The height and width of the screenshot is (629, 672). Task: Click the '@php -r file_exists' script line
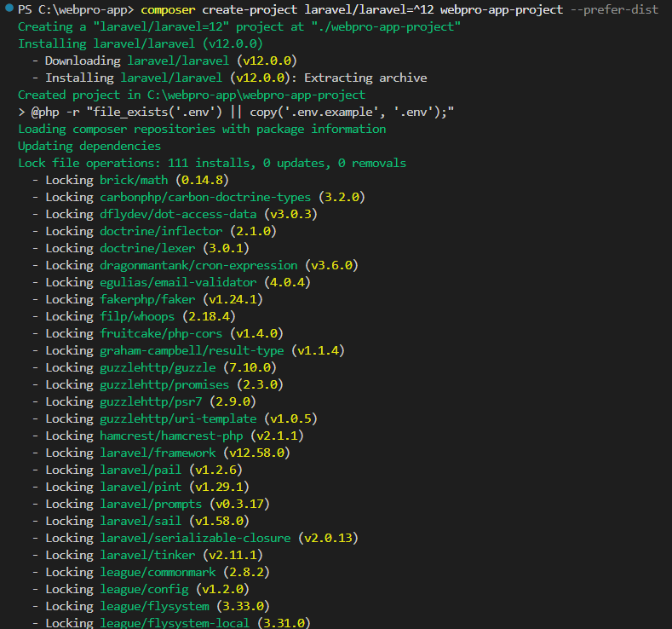click(x=236, y=113)
